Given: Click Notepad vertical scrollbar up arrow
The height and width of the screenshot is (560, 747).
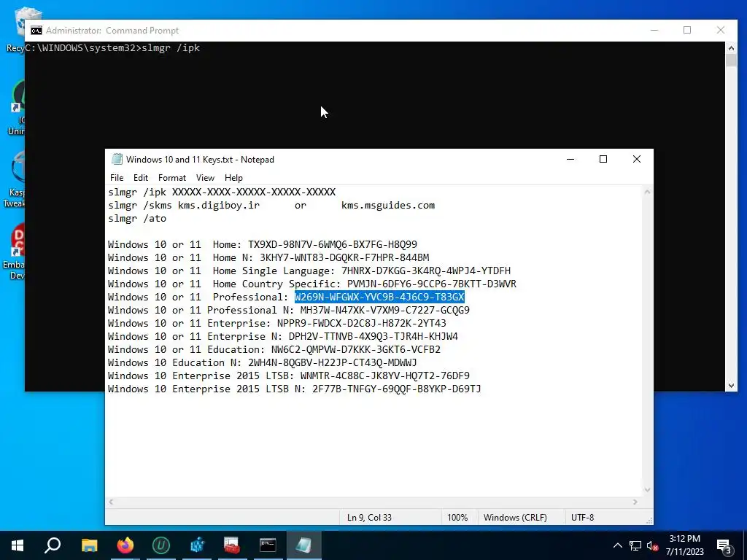Looking at the screenshot, I should (x=647, y=192).
